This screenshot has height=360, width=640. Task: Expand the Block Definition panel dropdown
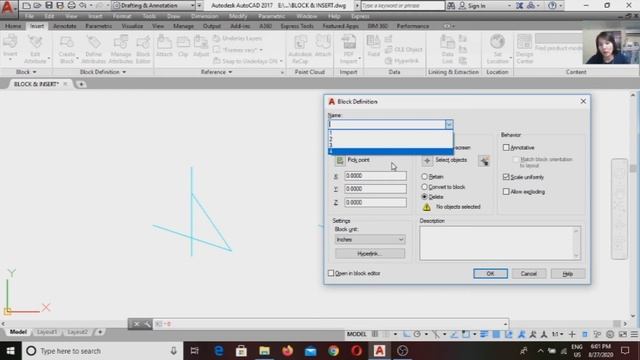pyautogui.click(x=103, y=72)
